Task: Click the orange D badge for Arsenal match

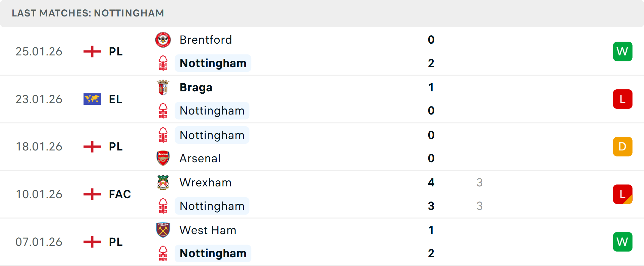Action: coord(623,147)
